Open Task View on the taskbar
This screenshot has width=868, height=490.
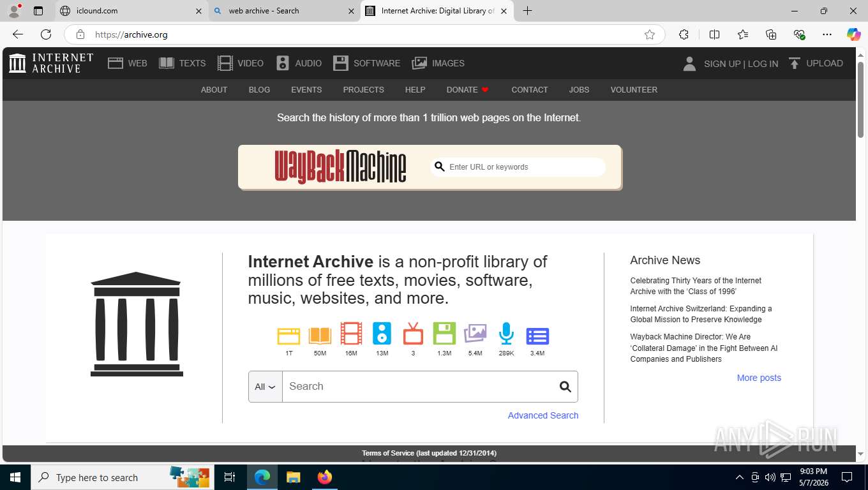[230, 477]
